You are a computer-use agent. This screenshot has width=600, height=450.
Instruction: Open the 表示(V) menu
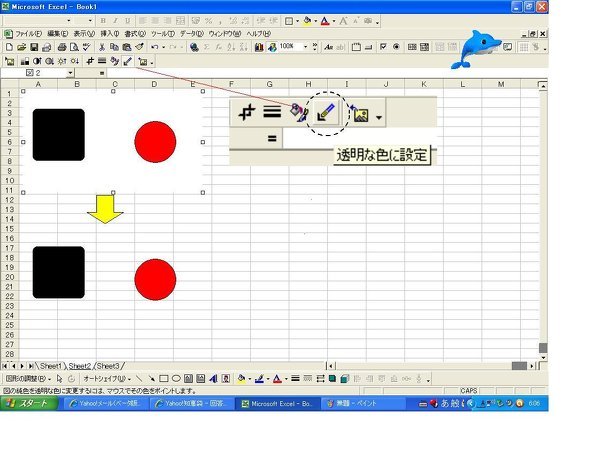pos(84,34)
